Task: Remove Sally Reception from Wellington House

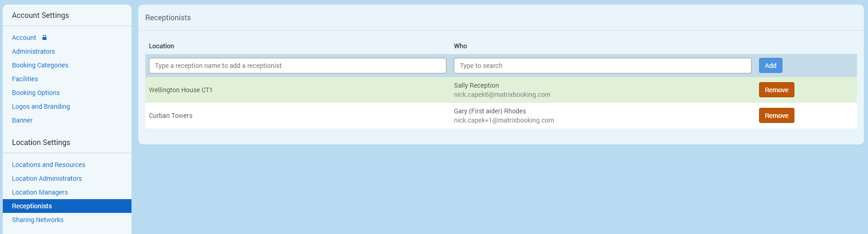Action: coord(776,90)
